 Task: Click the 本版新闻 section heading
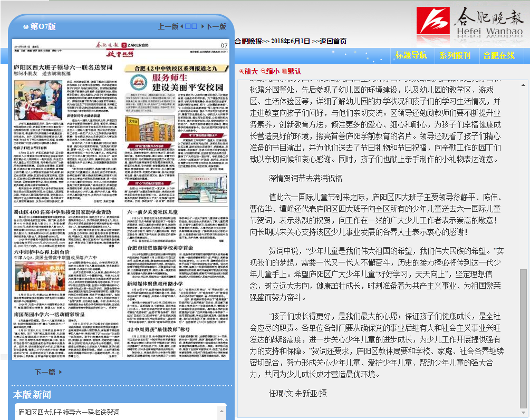tap(32, 395)
